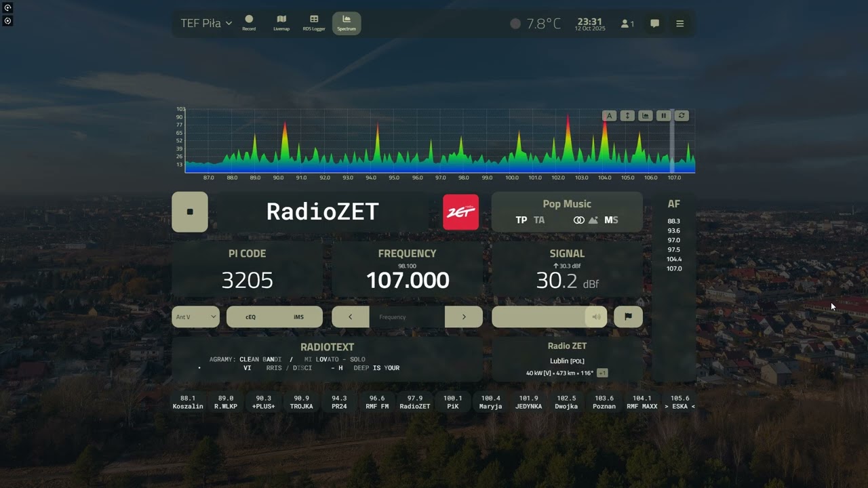This screenshot has width=868, height=488.
Task: Toggle the cEQ filter
Action: coord(250,317)
